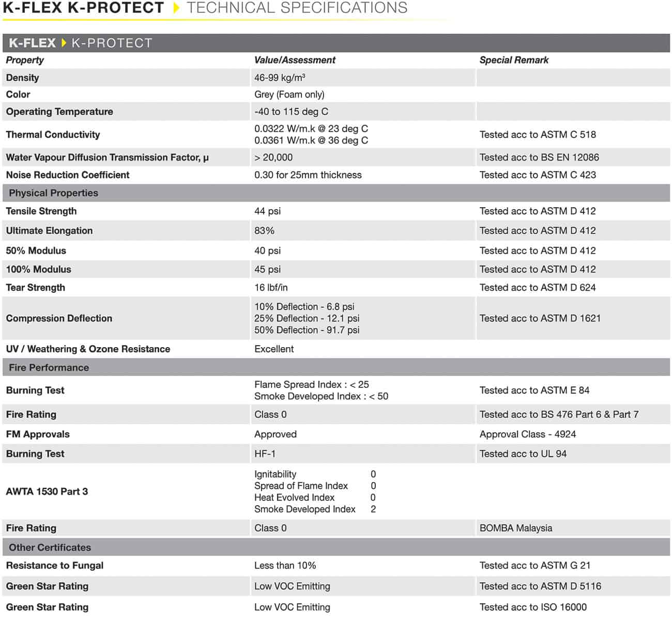Click '50% Deflection - 91.7 psi' line
Viewport: 672px width, 624px height.
point(307,330)
